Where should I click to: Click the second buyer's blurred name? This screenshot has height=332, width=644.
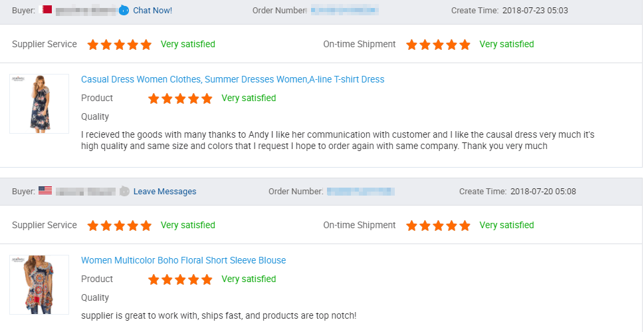[86, 192]
